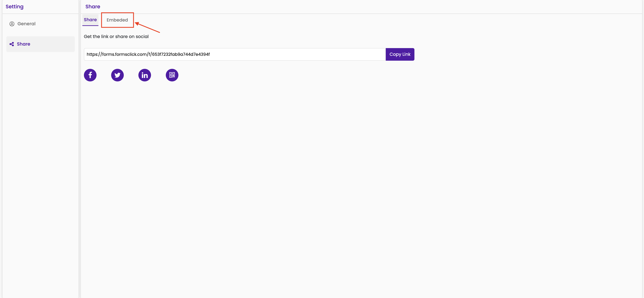Viewport: 644px width, 298px height.
Task: Open the QR code generator icon
Action: point(172,75)
